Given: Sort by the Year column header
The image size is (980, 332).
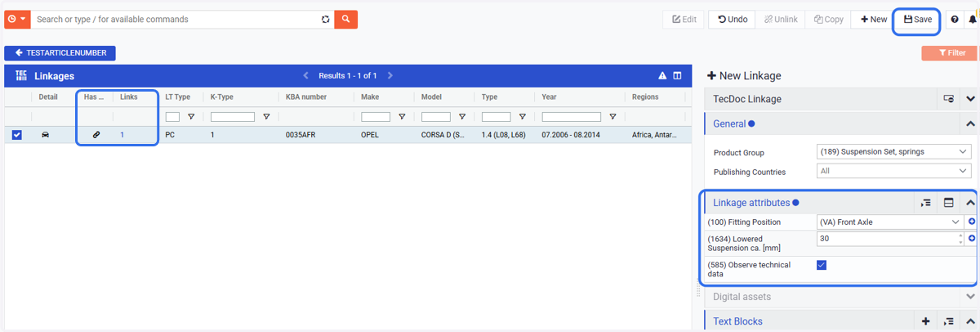Looking at the screenshot, I should 549,96.
